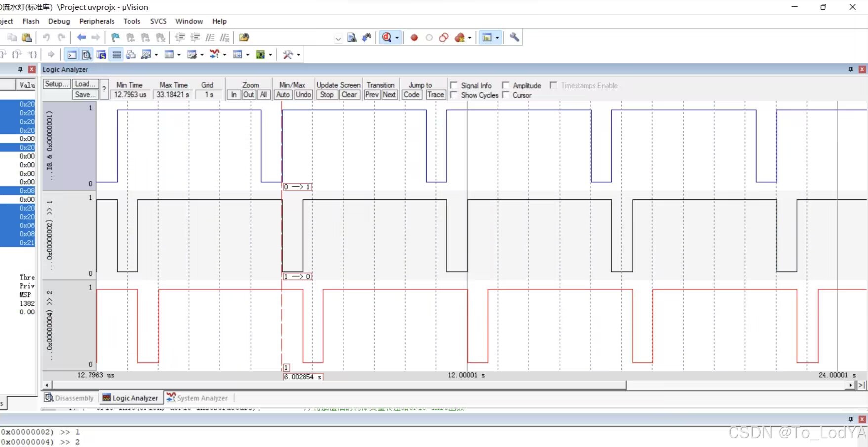868x447 pixels.
Task: Open the debug session icon dropdown arrow
Action: [397, 38]
